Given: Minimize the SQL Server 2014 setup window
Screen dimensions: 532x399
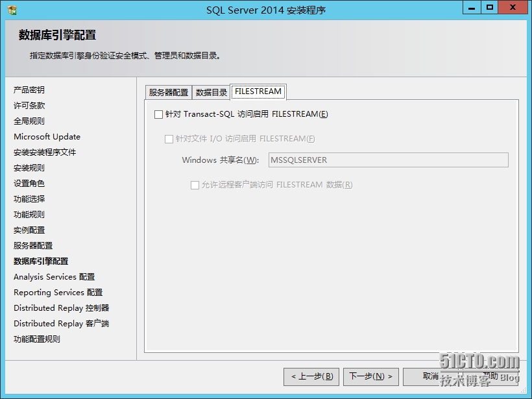Looking at the screenshot, I should coord(472,8).
